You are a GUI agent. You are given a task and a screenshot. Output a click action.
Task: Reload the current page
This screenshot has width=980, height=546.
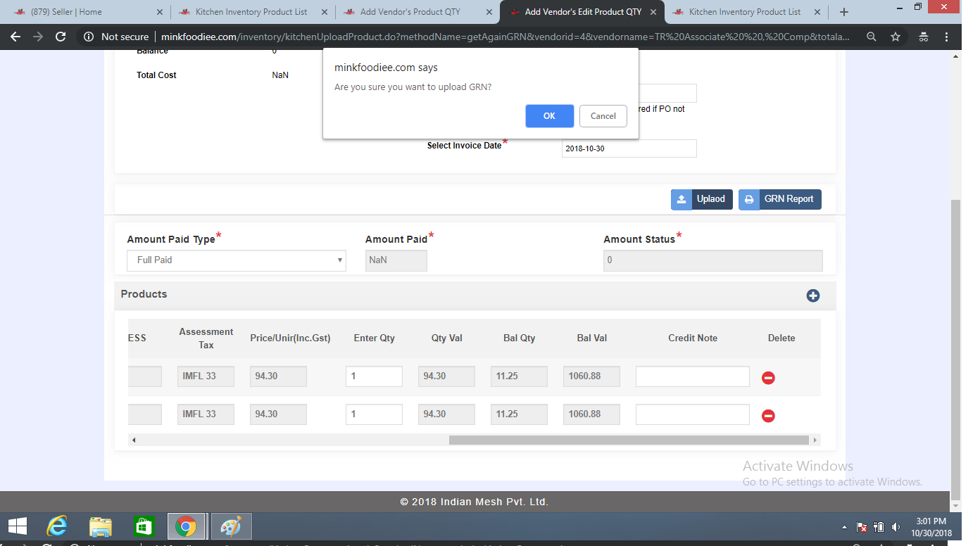pyautogui.click(x=61, y=37)
